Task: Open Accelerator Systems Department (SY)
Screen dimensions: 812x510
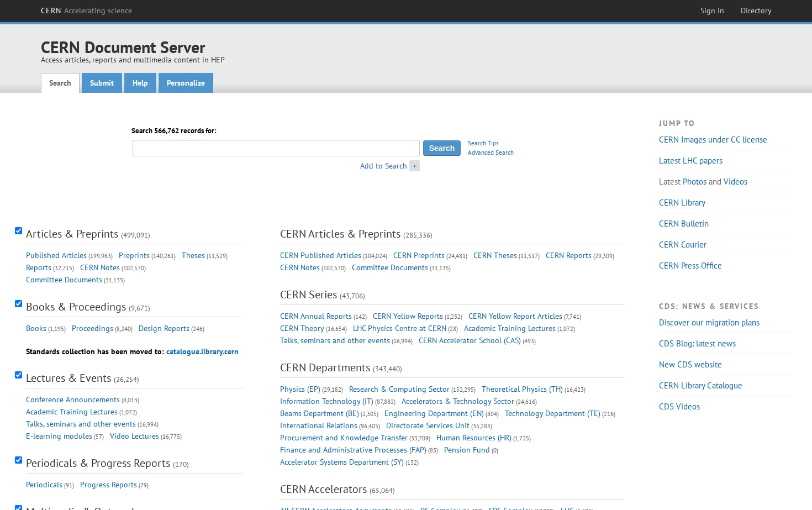Action: coord(342,462)
